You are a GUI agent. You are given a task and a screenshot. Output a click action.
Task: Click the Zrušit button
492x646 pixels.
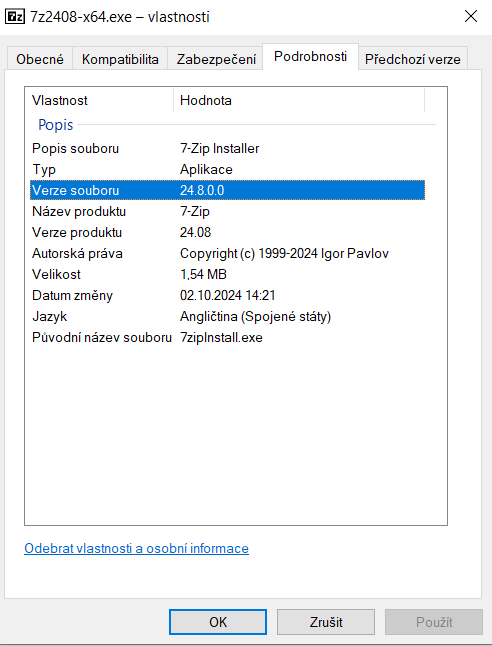coord(326,622)
